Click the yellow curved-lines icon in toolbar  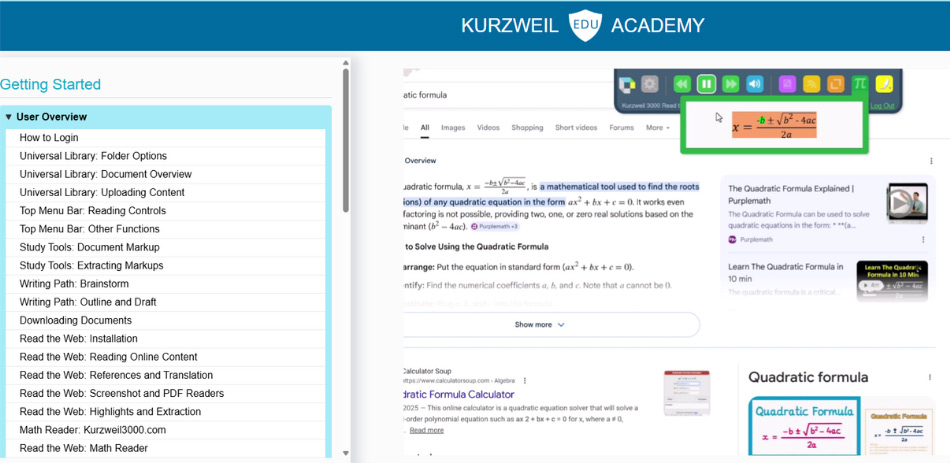click(811, 84)
